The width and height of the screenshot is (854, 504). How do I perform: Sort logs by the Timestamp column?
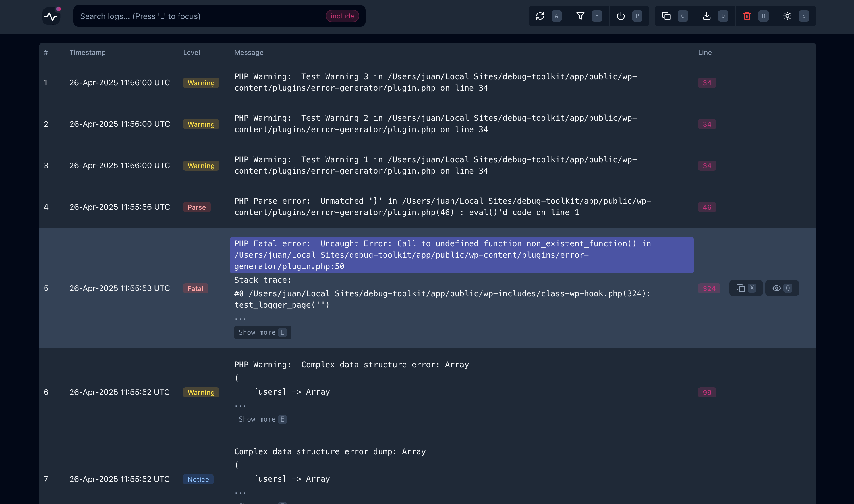coord(88,52)
